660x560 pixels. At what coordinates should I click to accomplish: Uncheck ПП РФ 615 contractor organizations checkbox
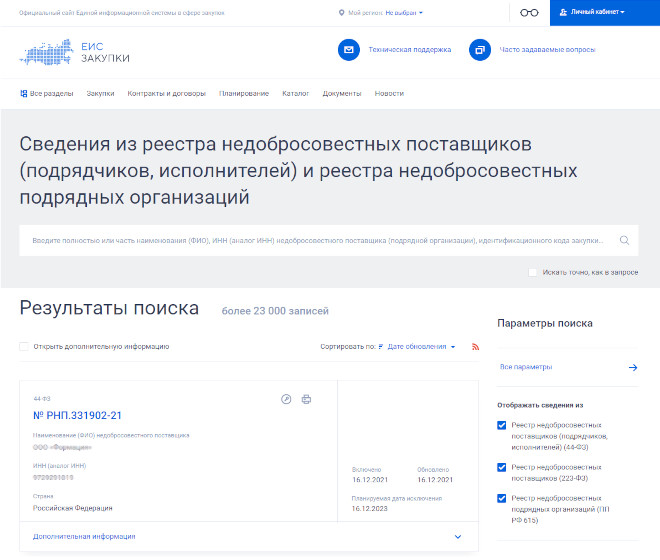(502, 499)
